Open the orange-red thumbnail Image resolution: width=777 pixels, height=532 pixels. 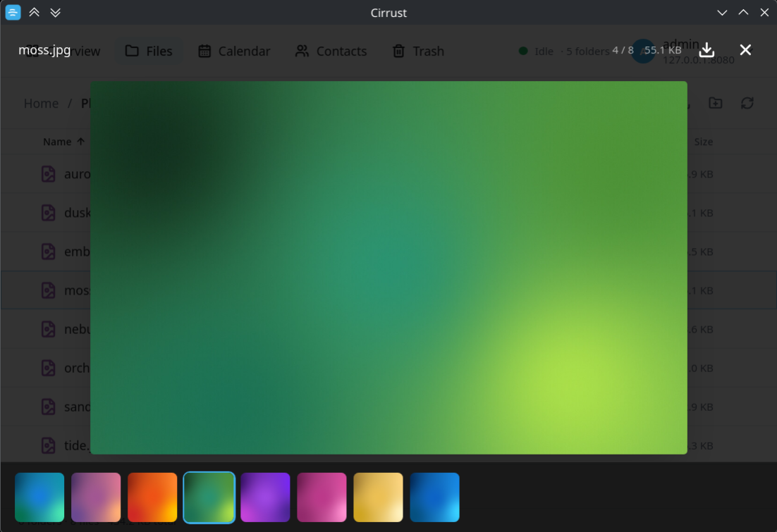pyautogui.click(x=152, y=497)
